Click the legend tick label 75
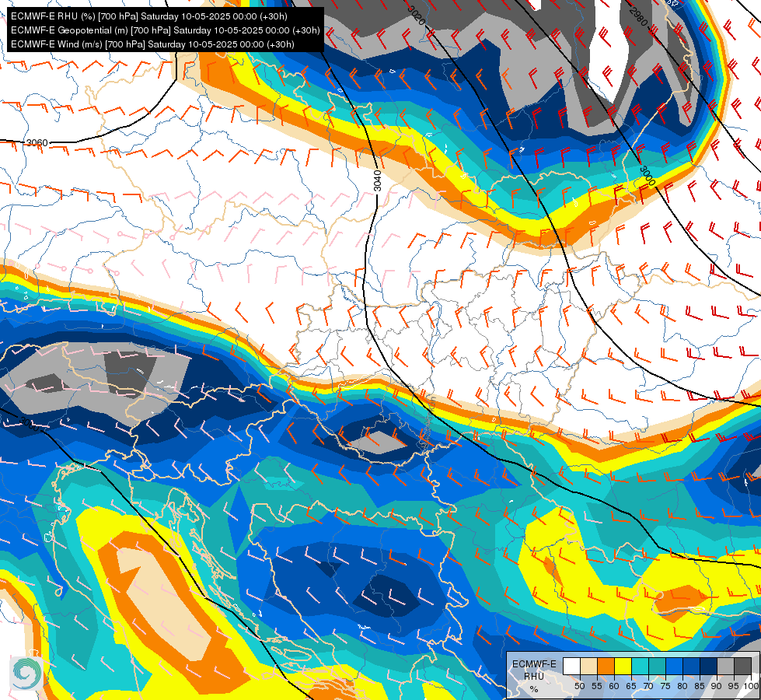The height and width of the screenshot is (700, 761). 665,686
